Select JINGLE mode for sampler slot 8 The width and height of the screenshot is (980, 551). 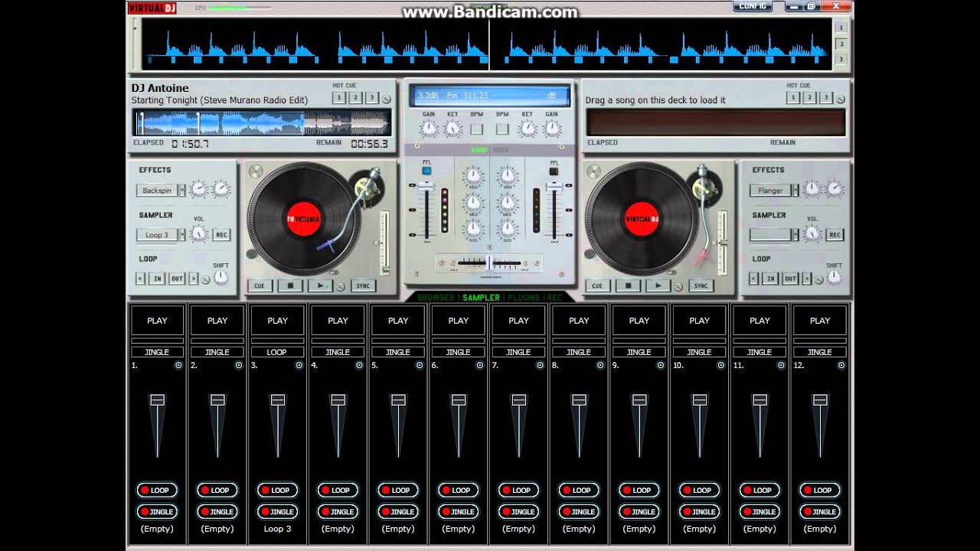tap(579, 511)
